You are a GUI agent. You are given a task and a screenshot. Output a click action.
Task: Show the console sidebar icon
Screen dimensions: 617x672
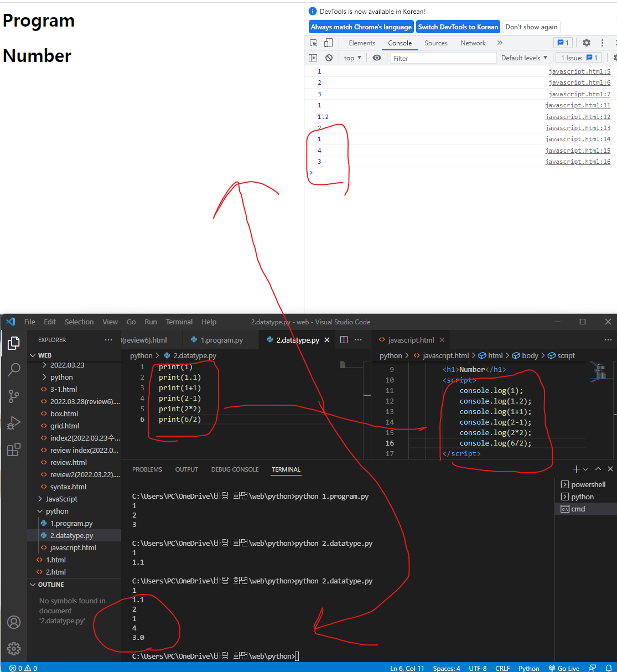pyautogui.click(x=313, y=58)
